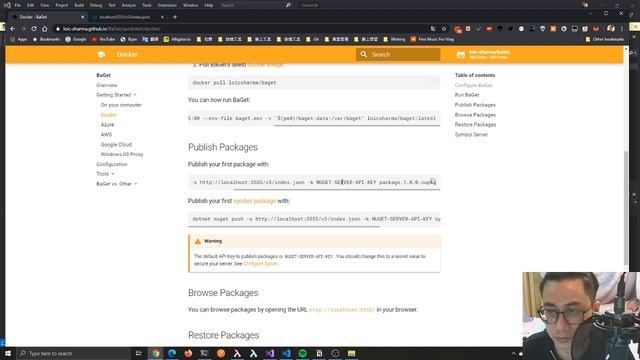
Task: Copy the docker pull command to clipboard
Action: click(433, 82)
